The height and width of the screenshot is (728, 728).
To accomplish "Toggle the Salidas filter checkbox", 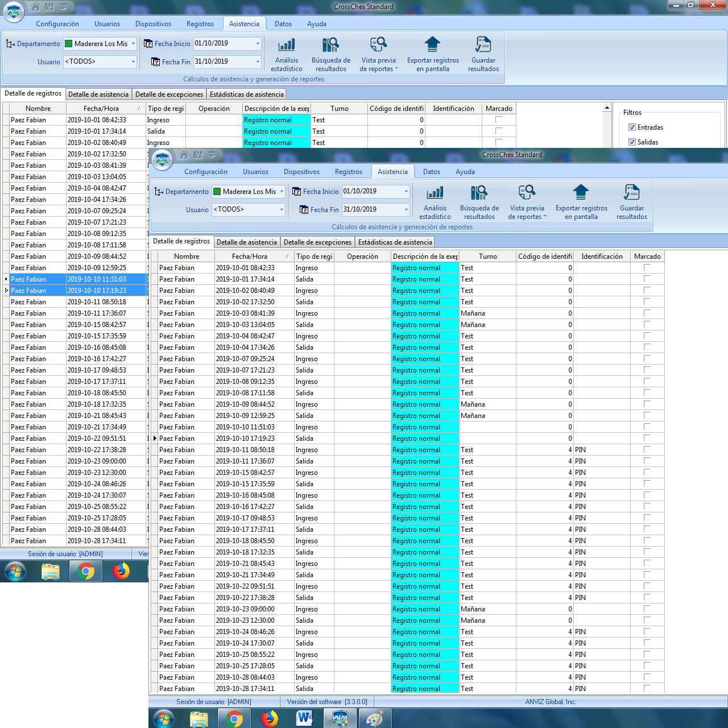I will coord(632,142).
